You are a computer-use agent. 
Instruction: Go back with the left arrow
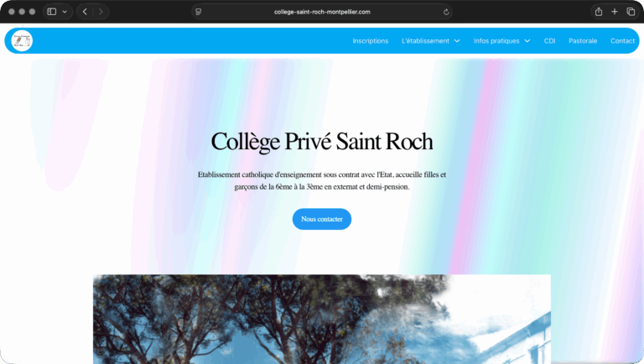click(x=85, y=12)
